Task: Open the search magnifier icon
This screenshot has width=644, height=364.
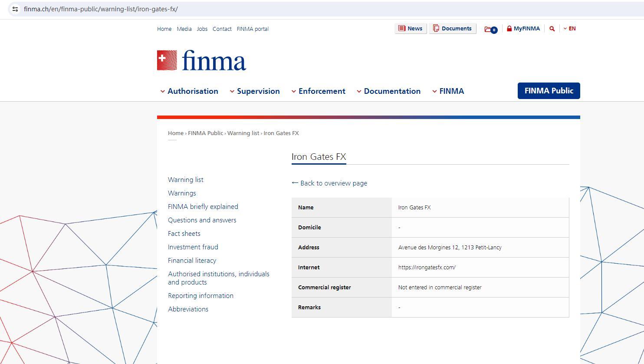Action: [x=552, y=29]
